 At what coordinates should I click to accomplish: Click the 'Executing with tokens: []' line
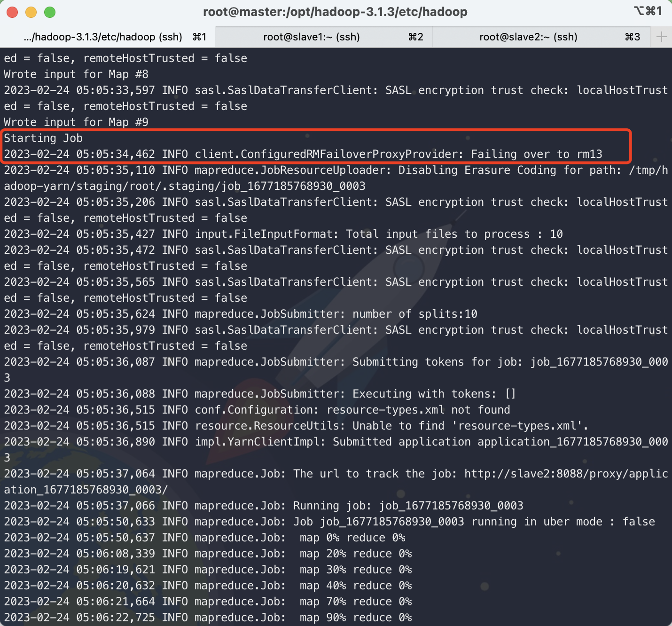coord(260,394)
